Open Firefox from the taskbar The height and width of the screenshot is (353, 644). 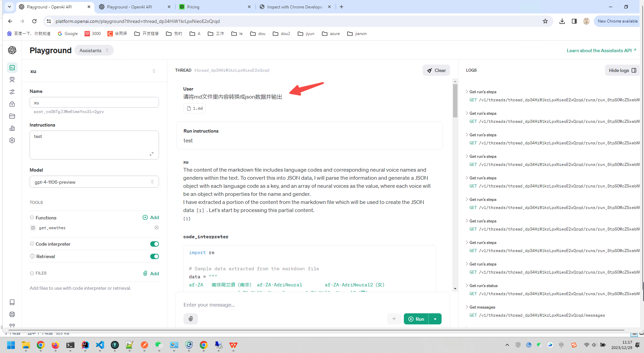55,345
